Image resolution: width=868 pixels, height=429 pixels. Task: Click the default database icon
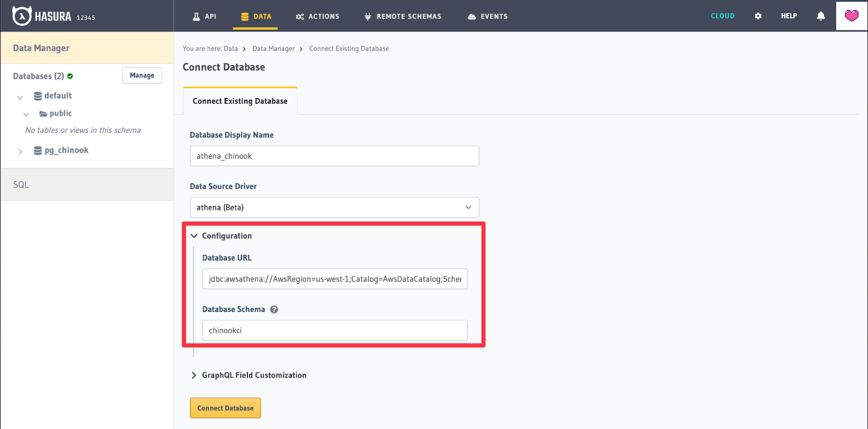(37, 96)
